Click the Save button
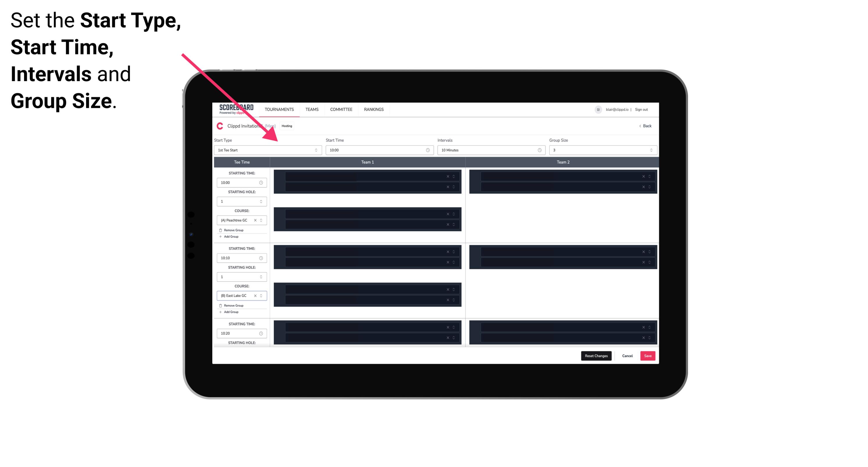 [x=648, y=355]
